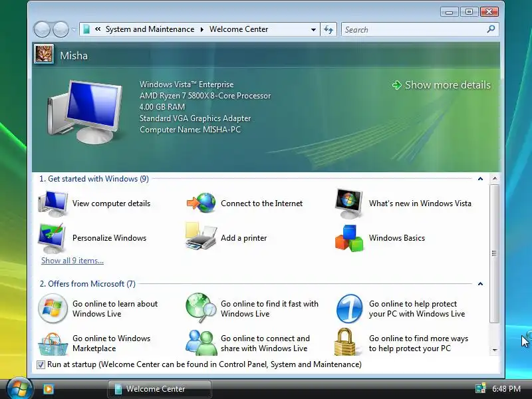
Task: Click Go online to Windows Marketplace text
Action: (111, 343)
